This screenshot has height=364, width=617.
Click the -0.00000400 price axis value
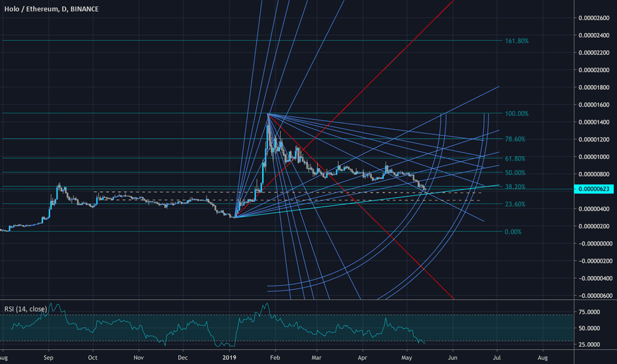coord(594,278)
